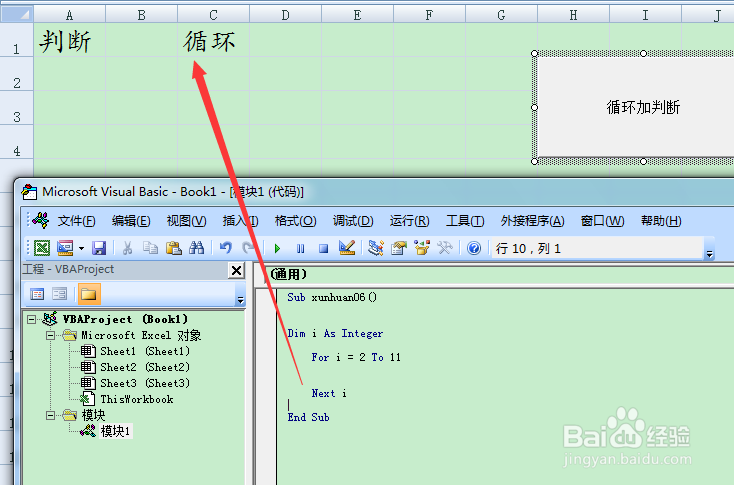Open the 编辑(E) menu
This screenshot has width=734, height=485.
click(131, 220)
